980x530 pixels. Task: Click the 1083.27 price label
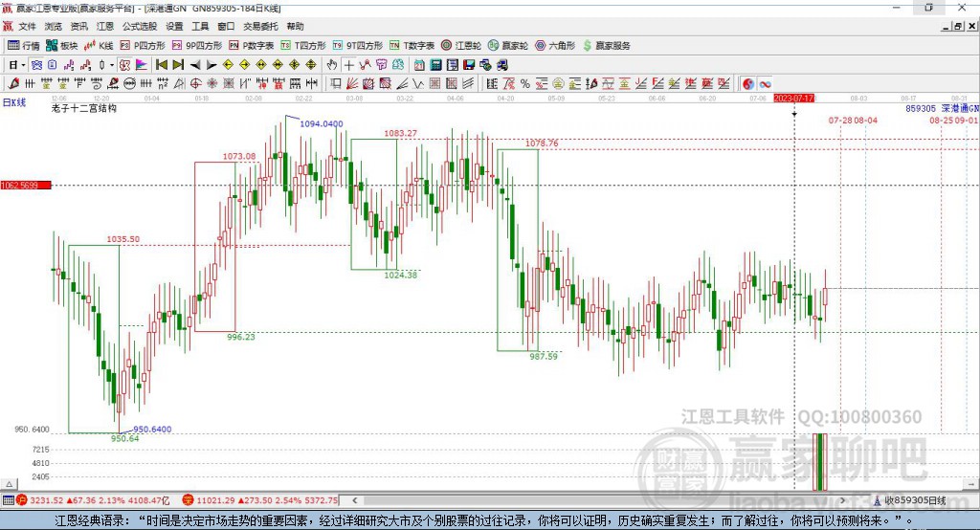coord(400,133)
